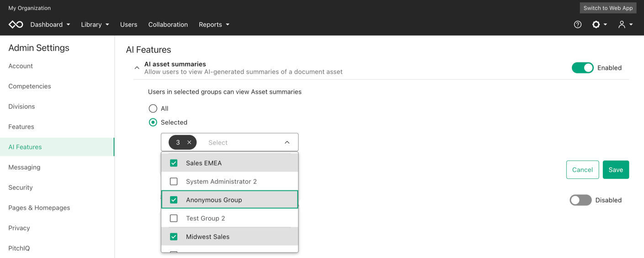This screenshot has width=644, height=258.
Task: Select AI Features in sidebar
Action: (57, 147)
